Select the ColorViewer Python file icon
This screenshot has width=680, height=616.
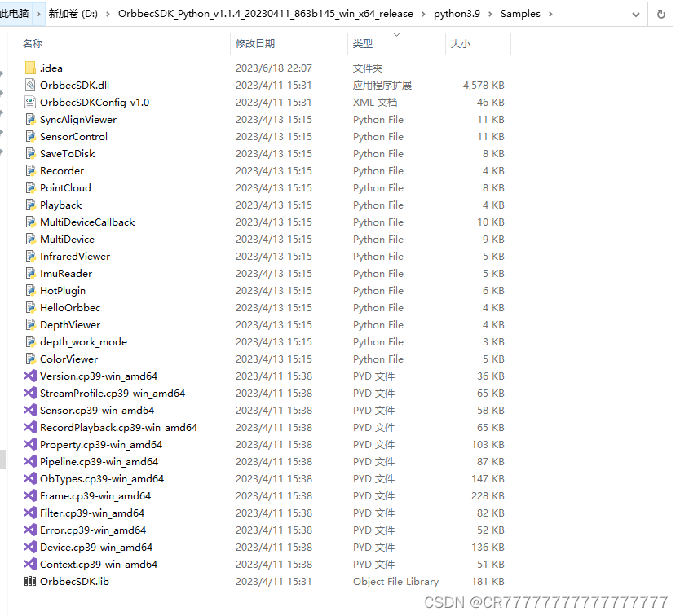30,359
